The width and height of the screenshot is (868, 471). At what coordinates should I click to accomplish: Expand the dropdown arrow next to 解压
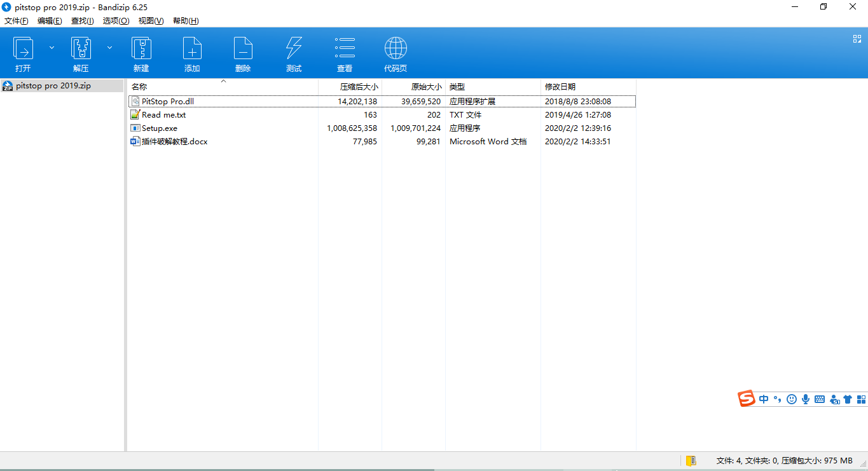[x=109, y=48]
